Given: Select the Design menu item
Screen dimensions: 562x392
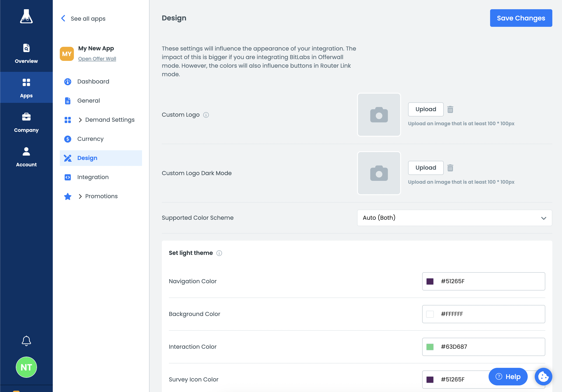Looking at the screenshot, I should click(x=101, y=158).
